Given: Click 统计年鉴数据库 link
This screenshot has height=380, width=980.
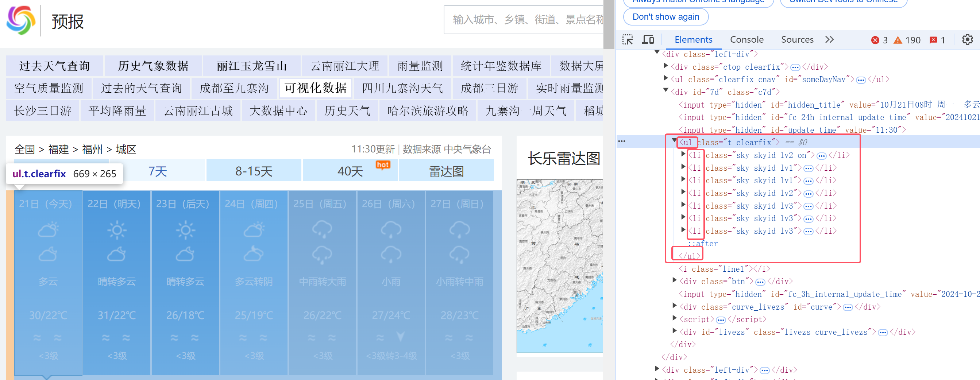Looking at the screenshot, I should (x=501, y=66).
